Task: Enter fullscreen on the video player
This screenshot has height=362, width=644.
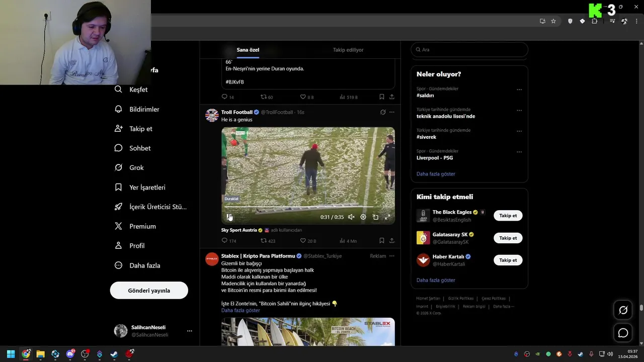Action: coord(387,217)
